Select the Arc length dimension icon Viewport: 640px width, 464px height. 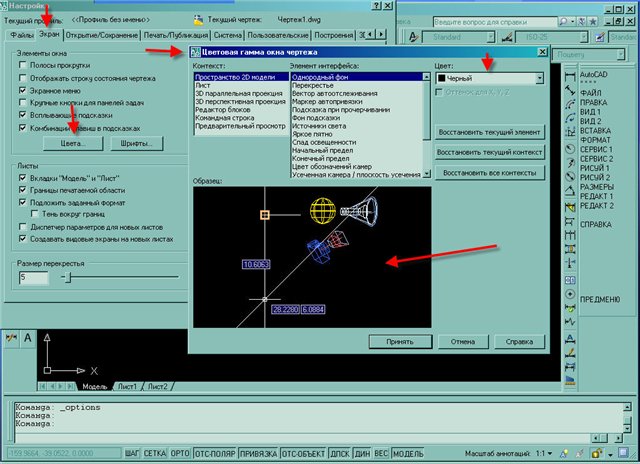[x=570, y=104]
